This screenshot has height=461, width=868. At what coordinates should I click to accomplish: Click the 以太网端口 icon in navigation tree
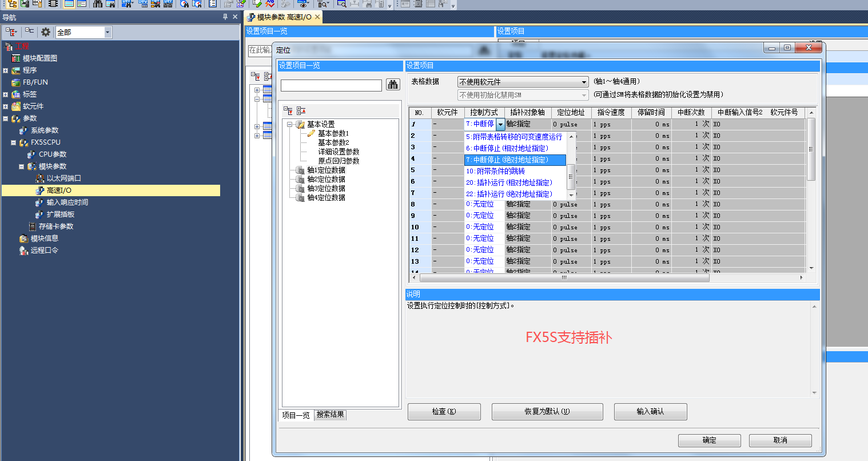[x=40, y=178]
